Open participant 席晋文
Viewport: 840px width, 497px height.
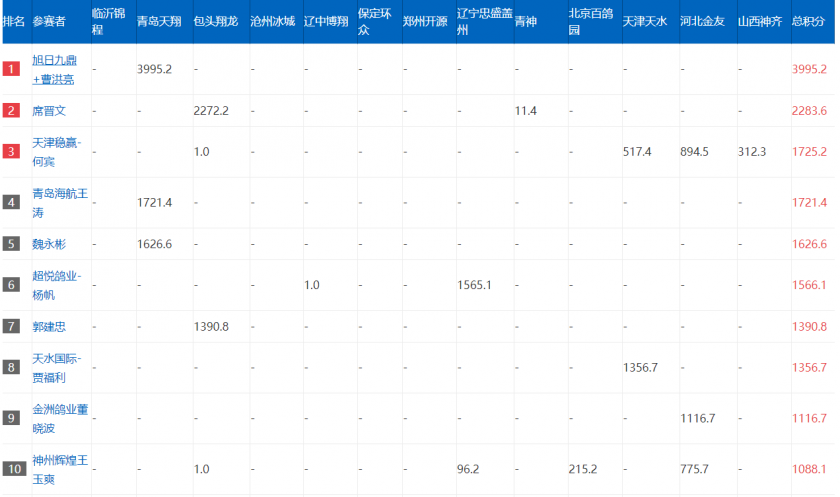[49, 111]
